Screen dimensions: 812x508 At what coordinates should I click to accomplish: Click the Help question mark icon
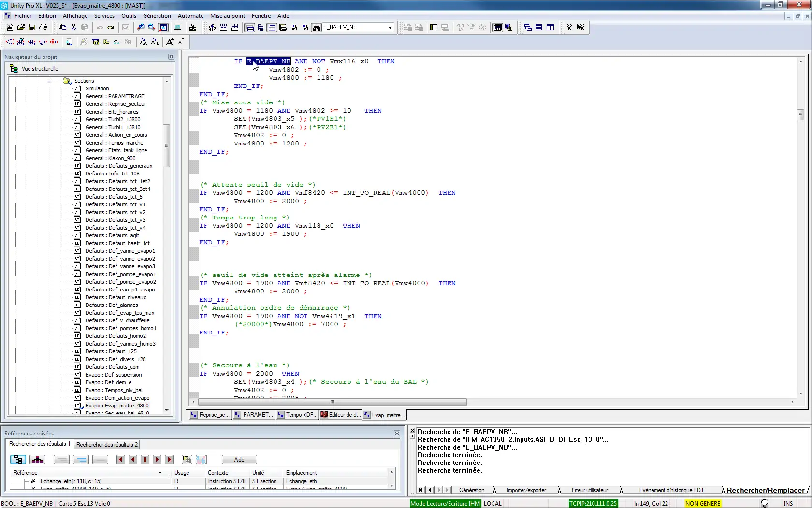[569, 28]
